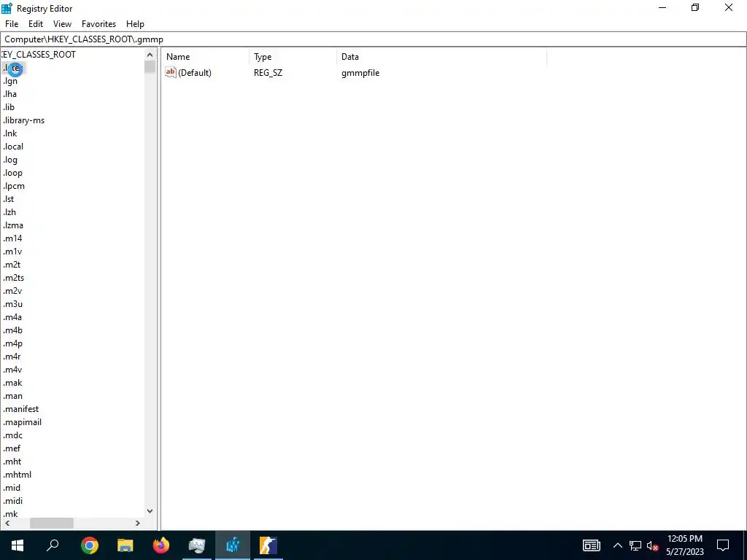Select the .m2v registry key
Image resolution: width=747 pixels, height=560 pixels.
coord(12,291)
